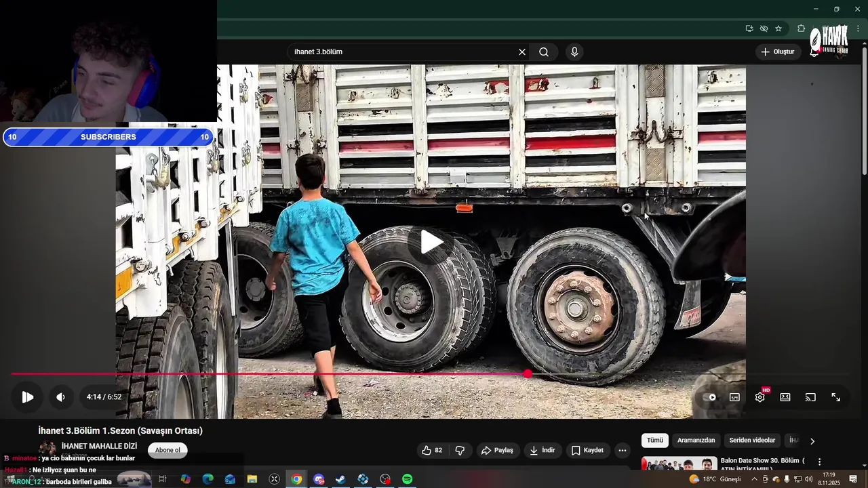Bookmark this page with the star icon

778,28
